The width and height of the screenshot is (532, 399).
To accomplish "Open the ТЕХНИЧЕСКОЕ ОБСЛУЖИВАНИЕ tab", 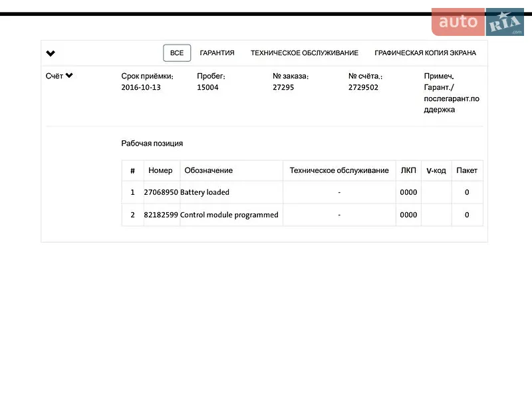I will (305, 53).
